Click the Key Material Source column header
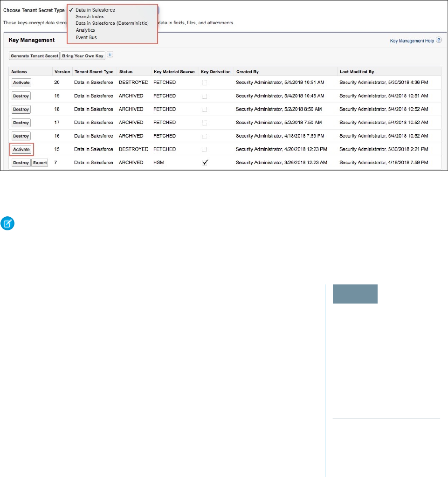Screen dimensions: 448x477 coord(174,72)
